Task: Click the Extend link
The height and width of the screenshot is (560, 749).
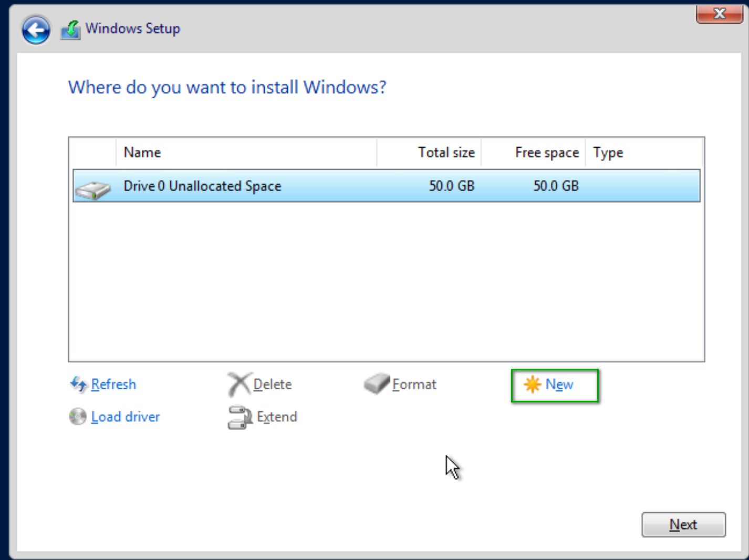Action: (x=277, y=417)
